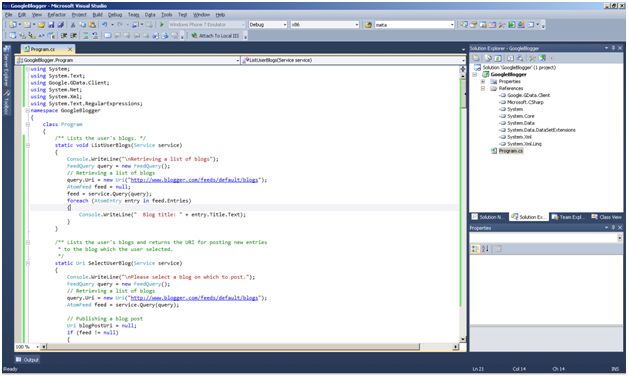This screenshot has height=377, width=628.
Task: Collapse References node in Solution Explorer
Action: pos(483,88)
